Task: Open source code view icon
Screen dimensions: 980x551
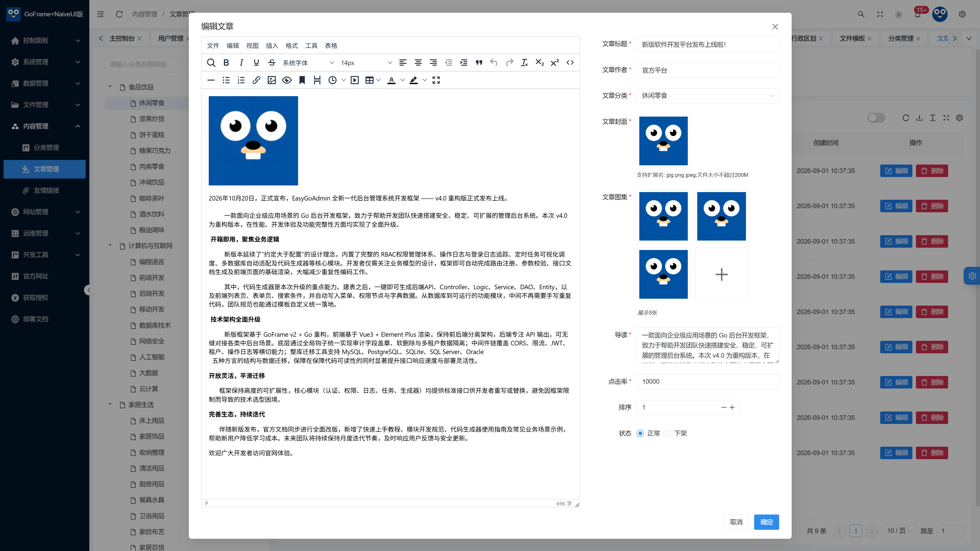Action: pos(570,63)
